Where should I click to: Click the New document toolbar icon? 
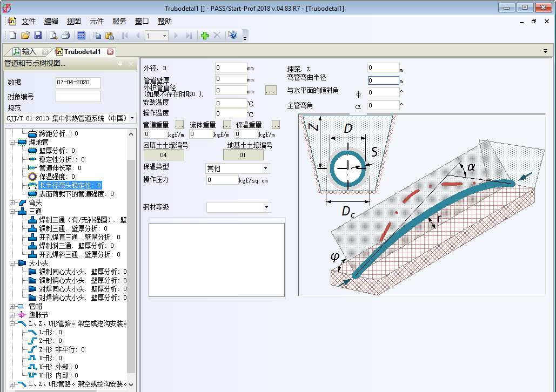pos(12,36)
